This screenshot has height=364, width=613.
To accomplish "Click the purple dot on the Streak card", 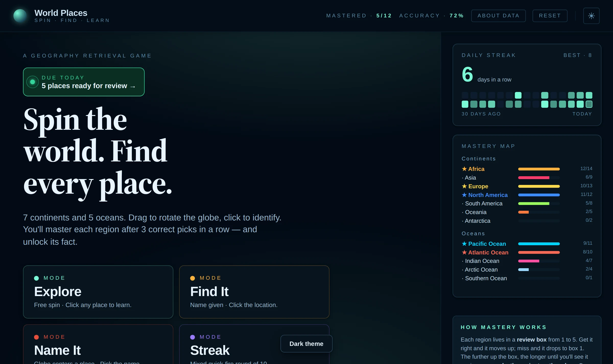I will [x=193, y=337].
